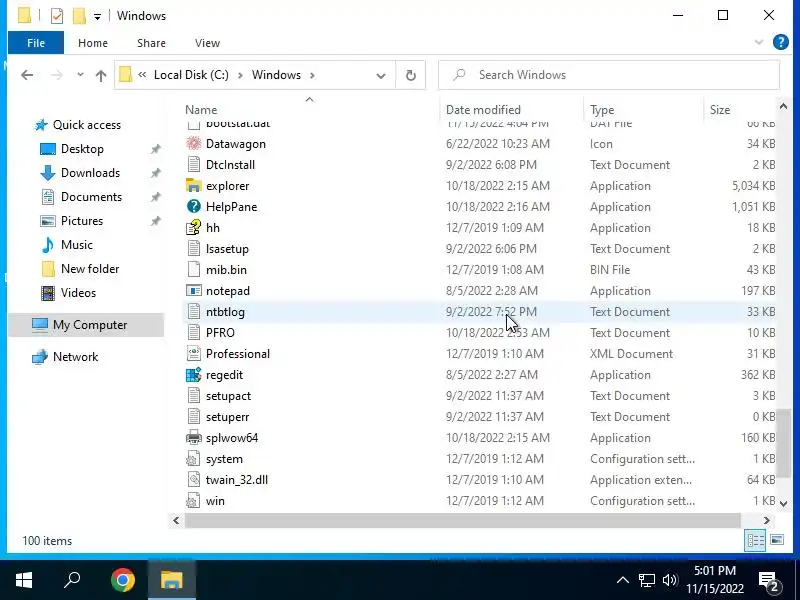Select the Professional XML document icon
This screenshot has height=600, width=800.
(193, 354)
